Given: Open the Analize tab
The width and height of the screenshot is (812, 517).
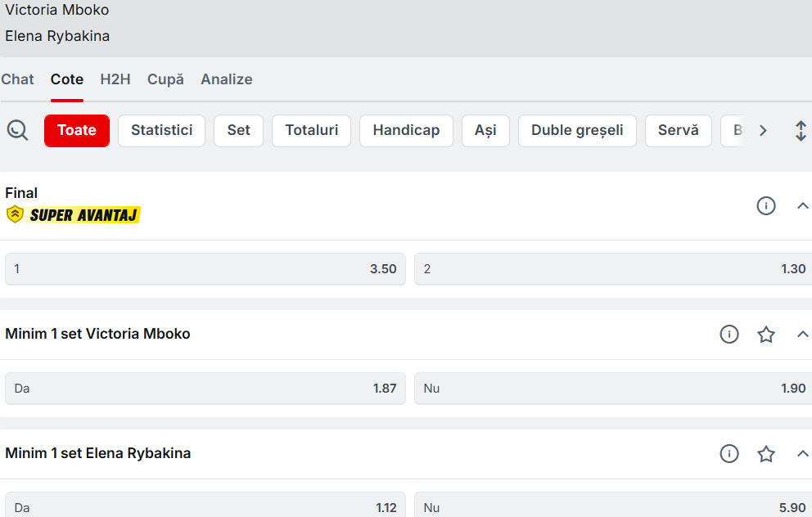Looking at the screenshot, I should tap(227, 79).
